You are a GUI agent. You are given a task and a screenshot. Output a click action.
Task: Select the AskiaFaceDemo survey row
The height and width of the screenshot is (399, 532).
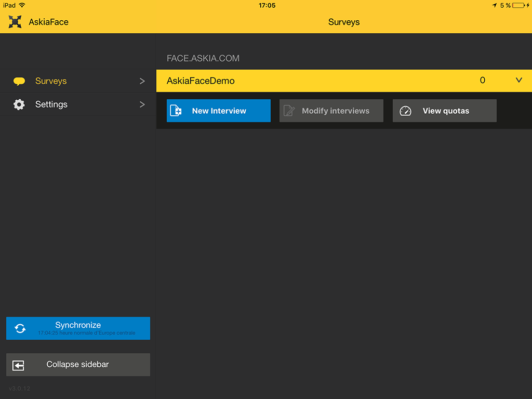point(344,81)
